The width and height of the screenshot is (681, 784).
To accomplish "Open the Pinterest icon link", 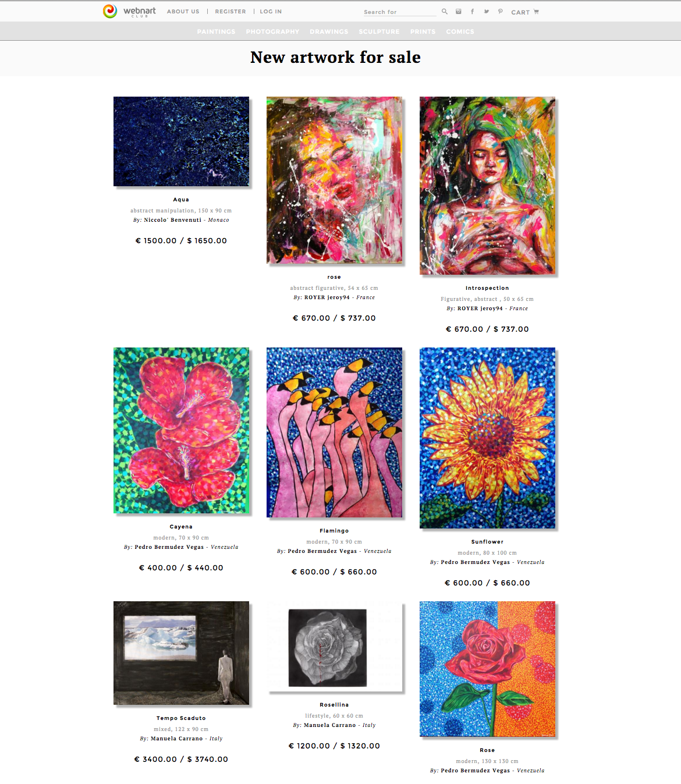I will click(x=501, y=12).
